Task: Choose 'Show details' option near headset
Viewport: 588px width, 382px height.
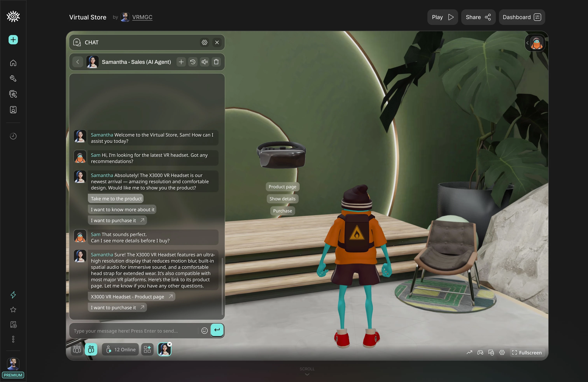Action: pos(282,199)
